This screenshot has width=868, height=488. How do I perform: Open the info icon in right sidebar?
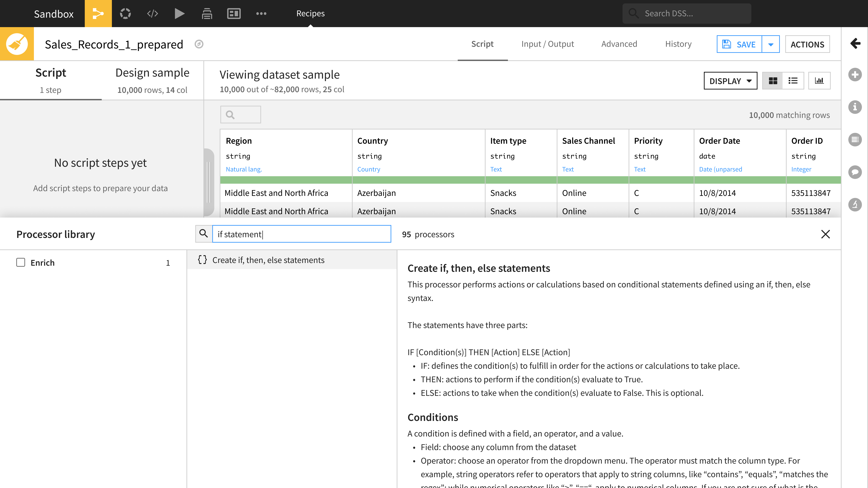coord(855,107)
